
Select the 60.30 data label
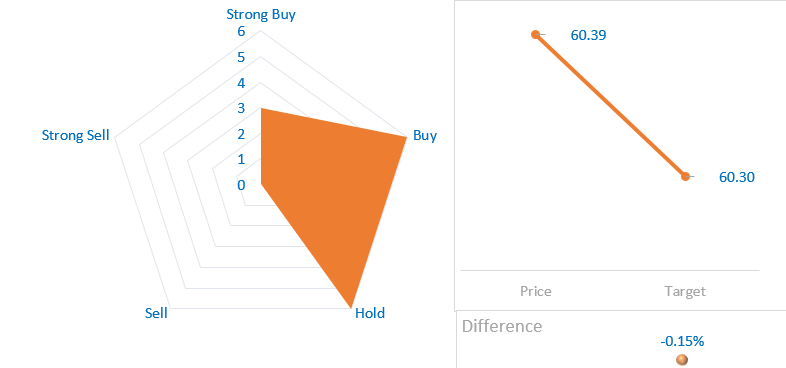point(736,177)
